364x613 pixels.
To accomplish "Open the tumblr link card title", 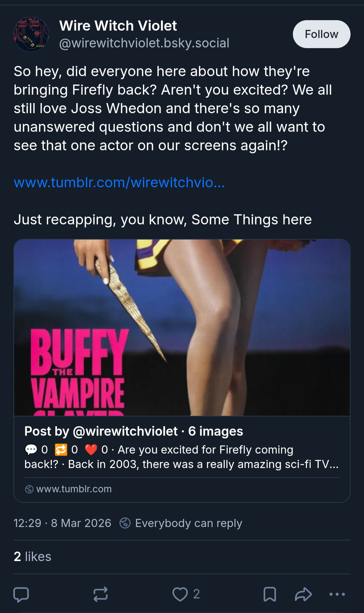I will pyautogui.click(x=134, y=431).
